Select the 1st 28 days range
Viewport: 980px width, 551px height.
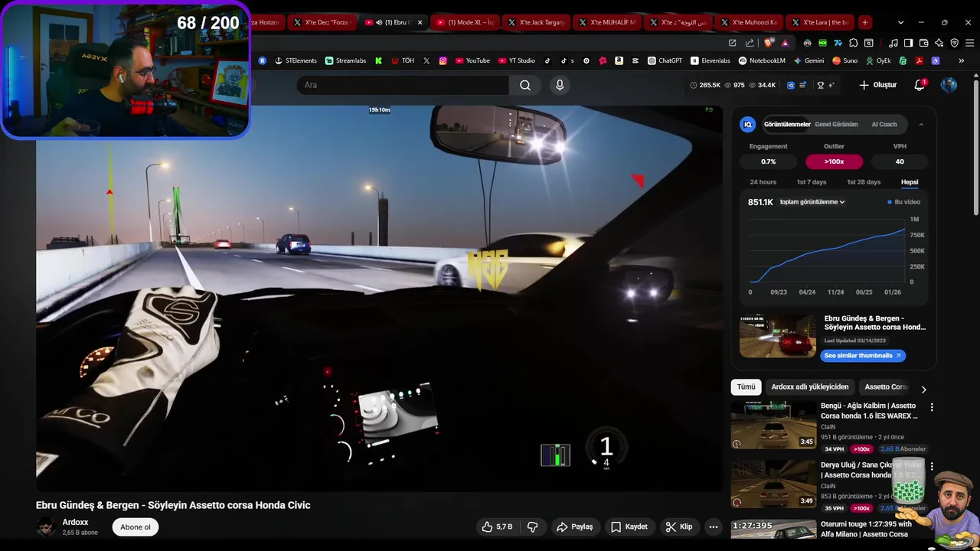(x=864, y=182)
